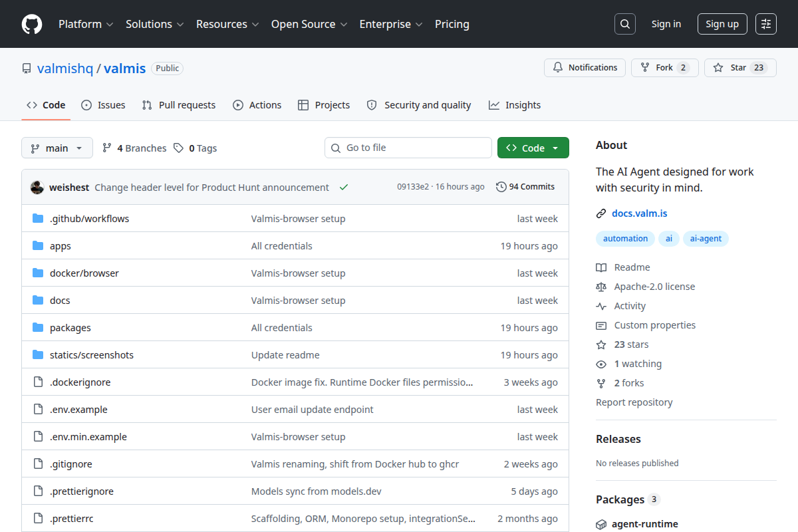
Task: Click the link icon beside docs.valm.is
Action: [601, 213]
